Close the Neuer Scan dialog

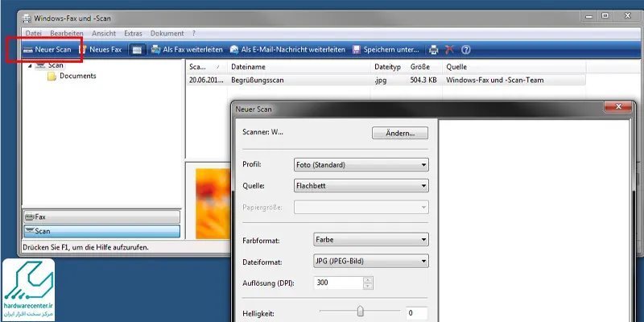click(619, 107)
